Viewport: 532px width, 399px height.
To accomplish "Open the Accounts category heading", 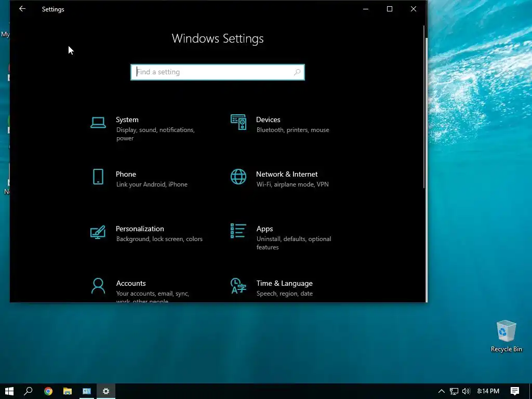I will click(x=131, y=283).
